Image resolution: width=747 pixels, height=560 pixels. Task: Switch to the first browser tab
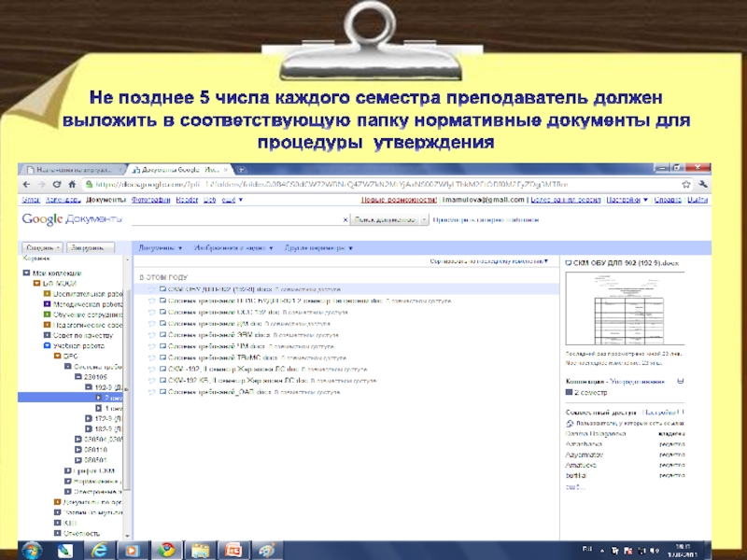click(72, 170)
